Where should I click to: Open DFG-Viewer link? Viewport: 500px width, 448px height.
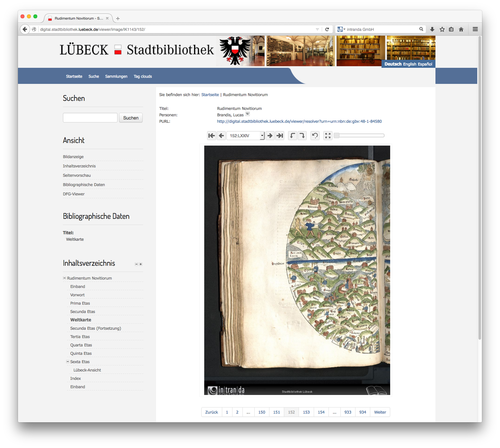click(74, 194)
